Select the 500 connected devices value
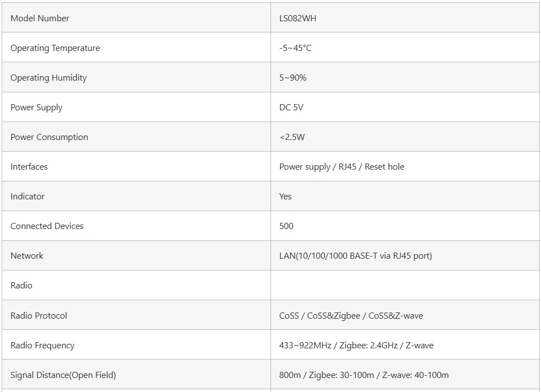The width and height of the screenshot is (541, 392). point(286,226)
